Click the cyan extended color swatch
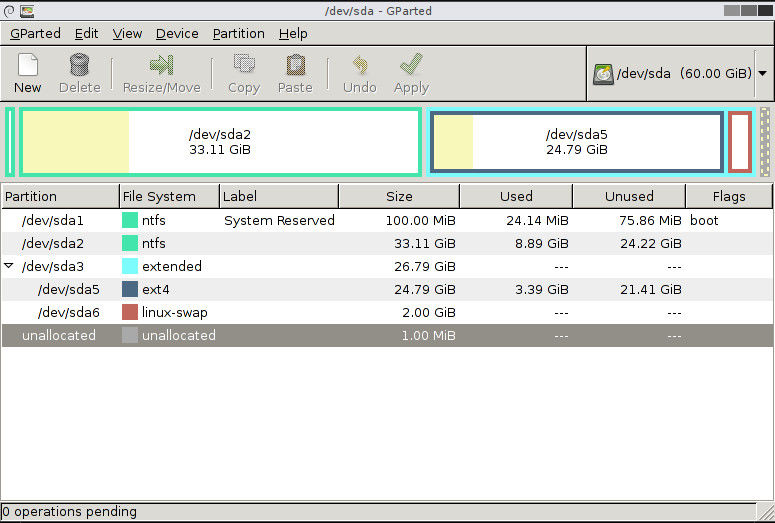Screen dimensions: 775x523 click(129, 266)
